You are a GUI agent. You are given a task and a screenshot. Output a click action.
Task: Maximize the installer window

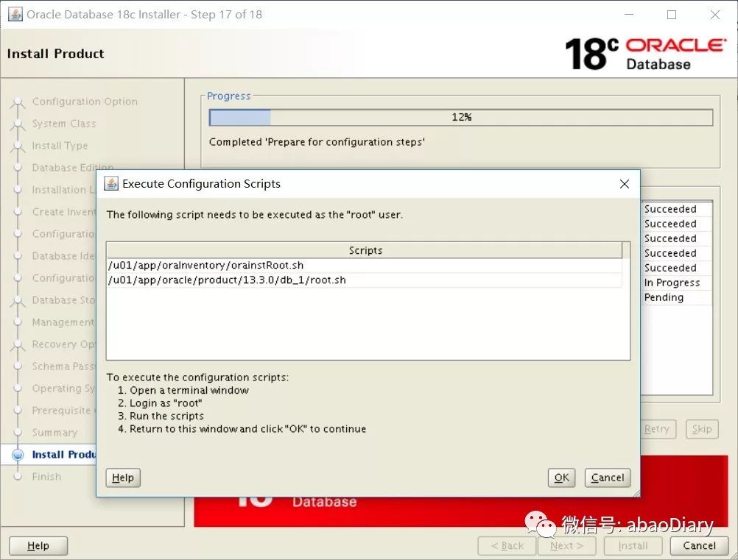(x=672, y=15)
